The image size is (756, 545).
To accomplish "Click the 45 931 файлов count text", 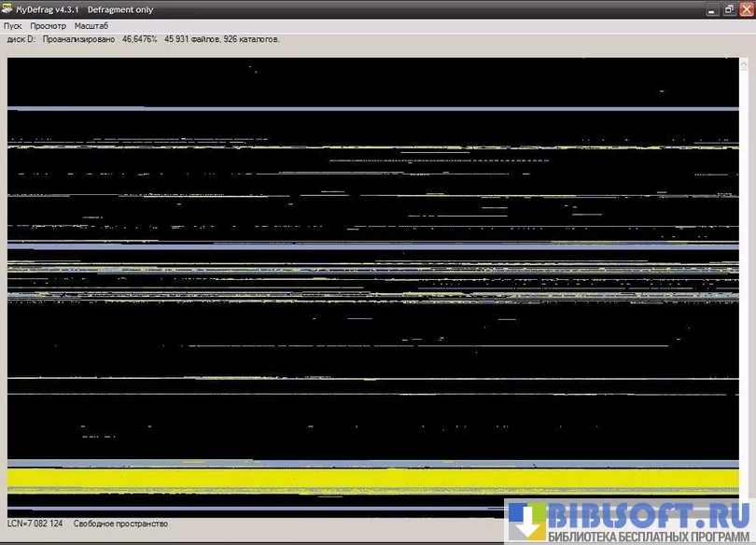I will [192, 39].
